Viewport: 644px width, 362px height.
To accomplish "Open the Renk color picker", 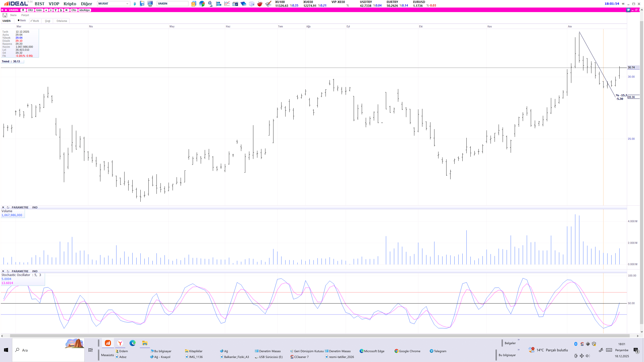I will [22, 20].
